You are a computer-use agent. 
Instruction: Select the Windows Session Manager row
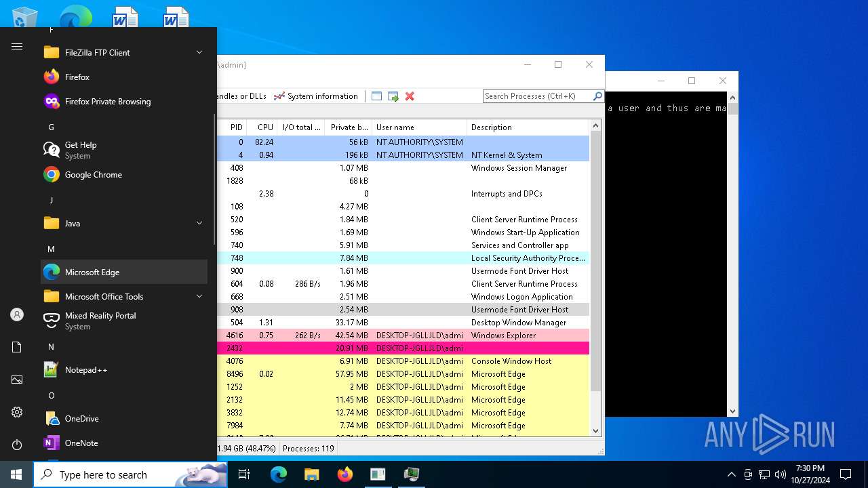coord(403,168)
